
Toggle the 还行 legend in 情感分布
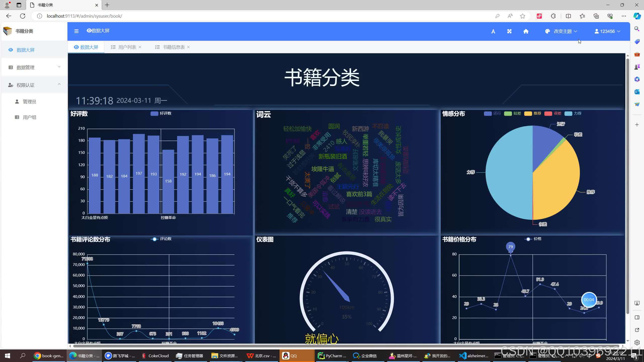(492, 113)
